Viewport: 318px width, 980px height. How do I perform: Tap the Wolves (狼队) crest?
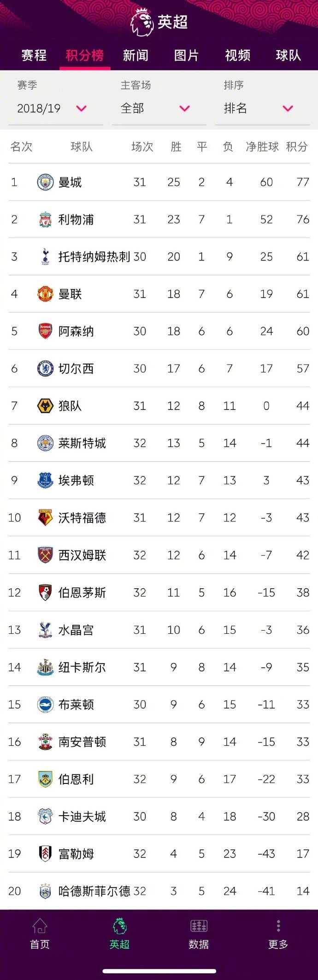click(45, 406)
